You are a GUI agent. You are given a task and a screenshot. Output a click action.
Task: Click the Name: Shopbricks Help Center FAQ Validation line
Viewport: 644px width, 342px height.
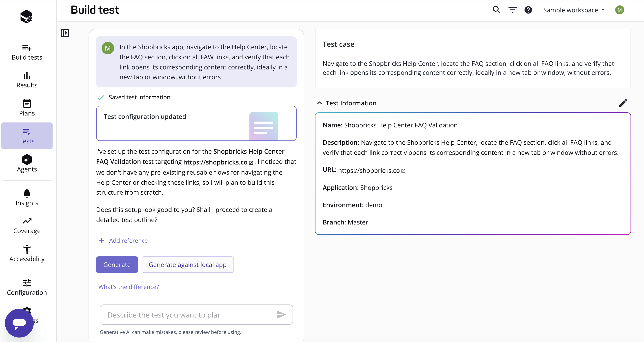(390, 125)
